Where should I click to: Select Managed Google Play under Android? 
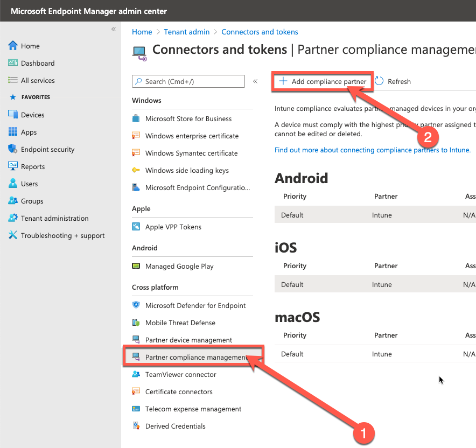[x=179, y=266]
